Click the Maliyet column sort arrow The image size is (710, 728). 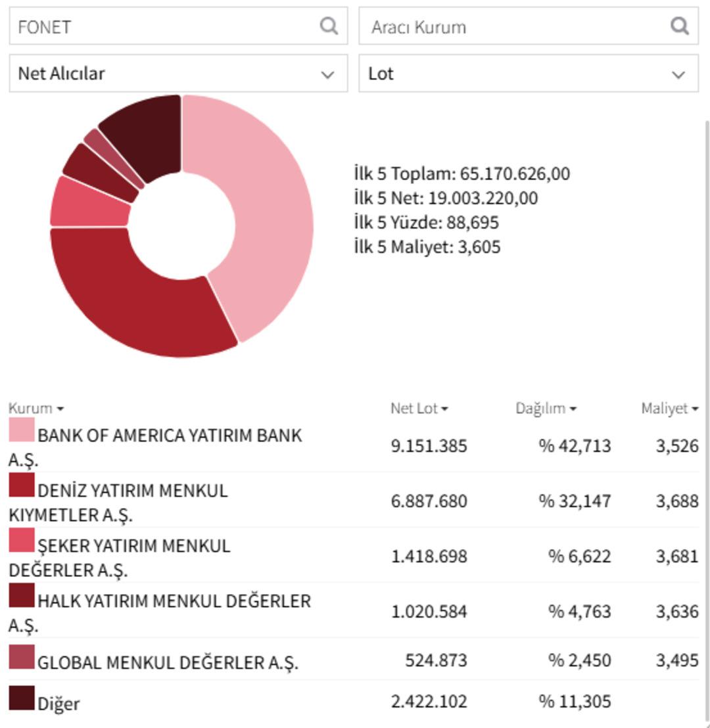pos(694,408)
